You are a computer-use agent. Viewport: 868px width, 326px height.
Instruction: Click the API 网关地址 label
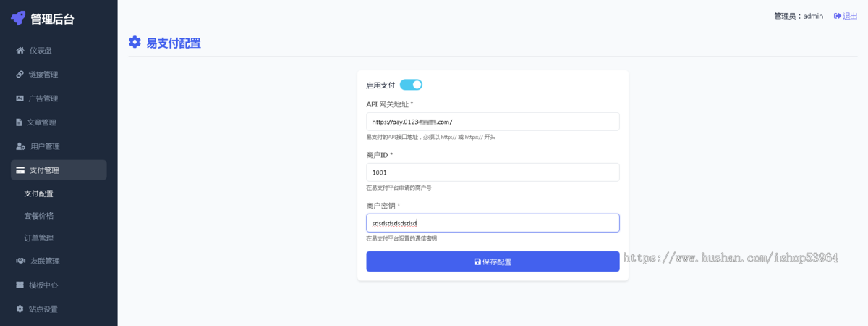tap(389, 104)
